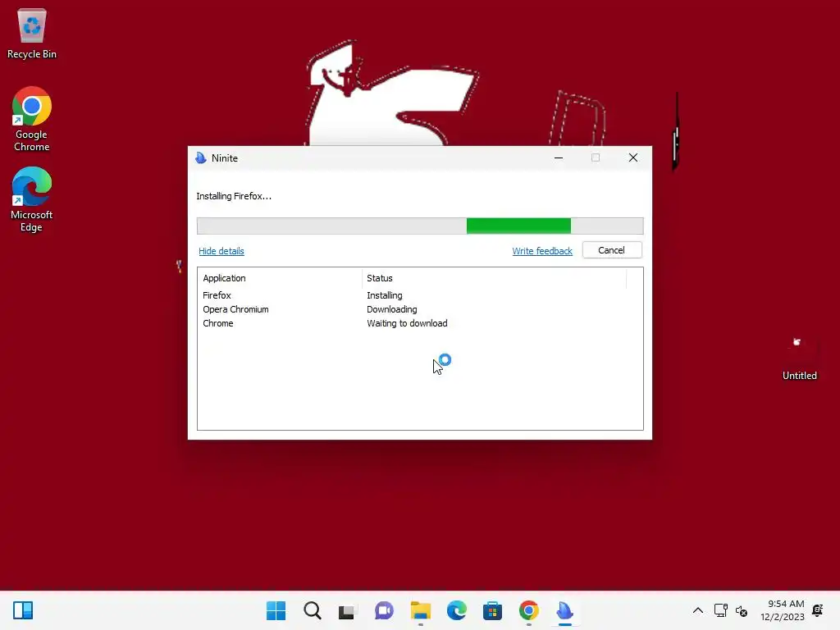
Task: Select the Untitled desktop item
Action: click(799, 358)
